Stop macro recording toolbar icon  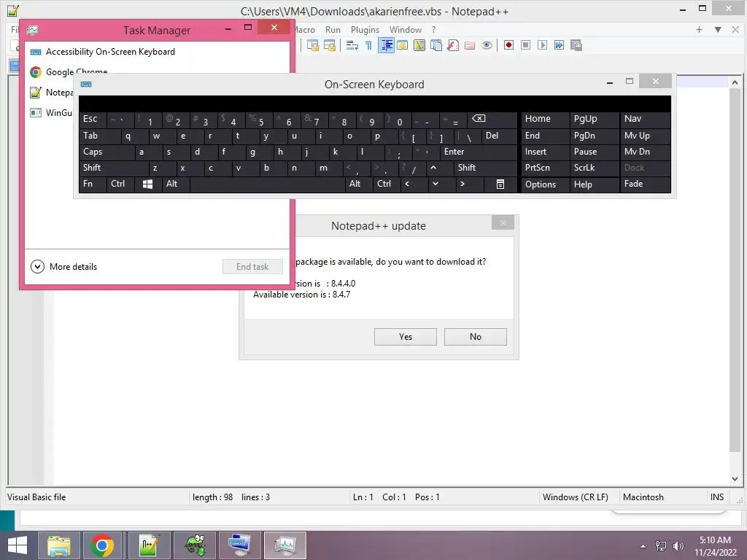pyautogui.click(x=525, y=45)
